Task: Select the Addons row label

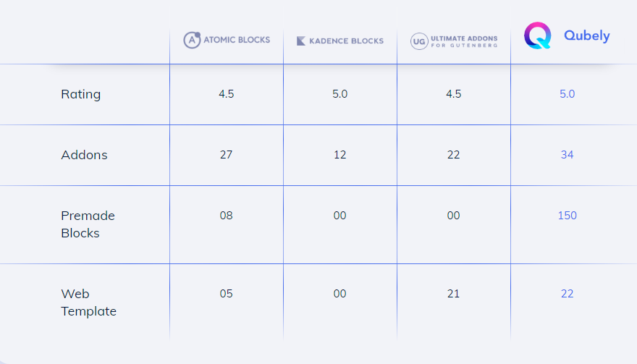Action: click(84, 155)
